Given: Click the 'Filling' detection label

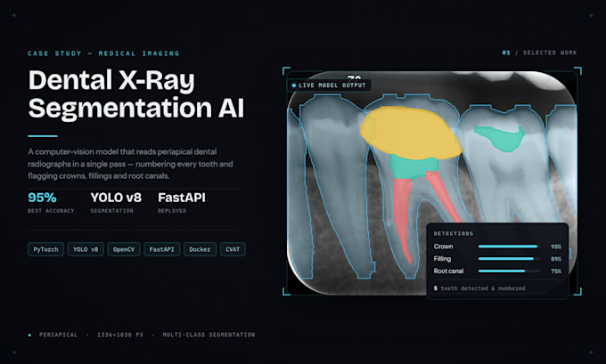Looking at the screenshot, I should 442,259.
